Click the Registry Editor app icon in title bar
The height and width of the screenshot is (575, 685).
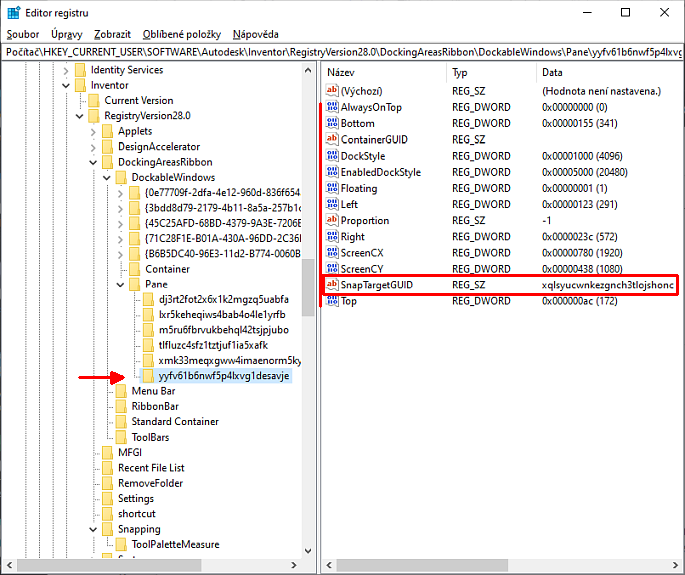[x=12, y=12]
